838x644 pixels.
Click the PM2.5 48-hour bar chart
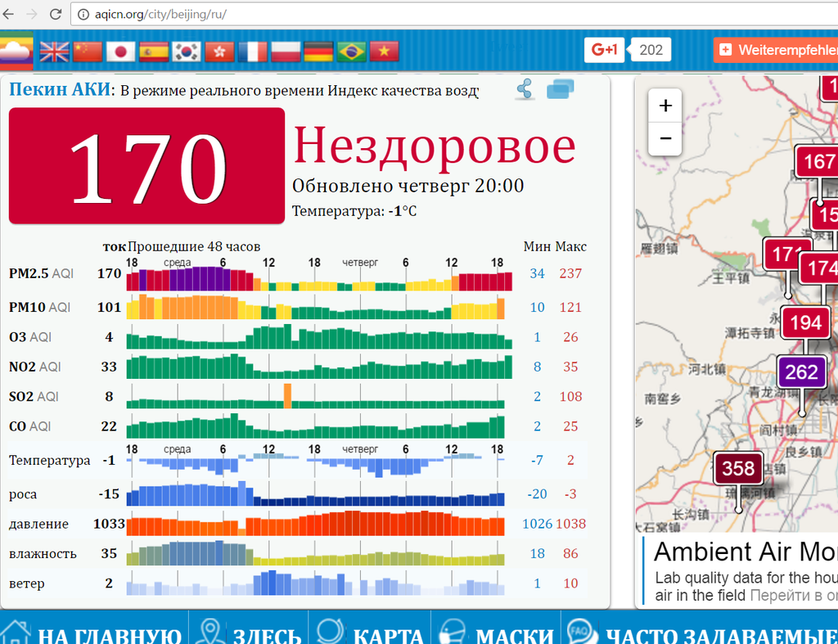click(319, 278)
